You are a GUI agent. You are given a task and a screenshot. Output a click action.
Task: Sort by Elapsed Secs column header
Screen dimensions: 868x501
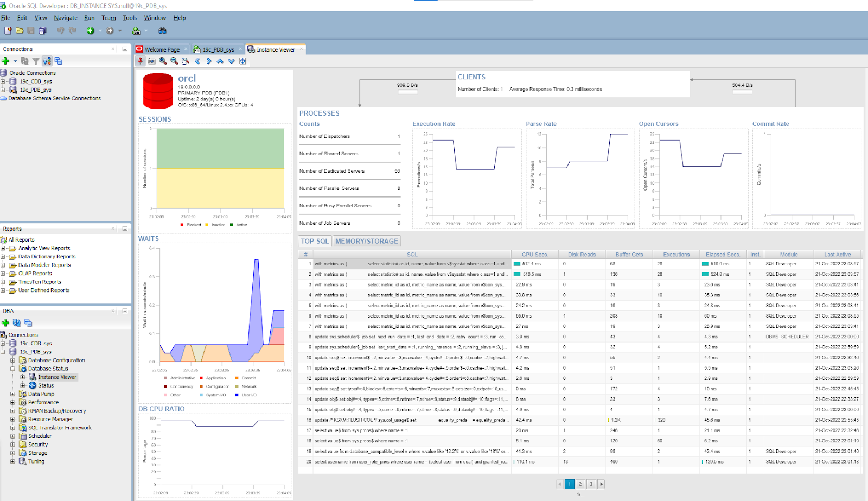[723, 254]
